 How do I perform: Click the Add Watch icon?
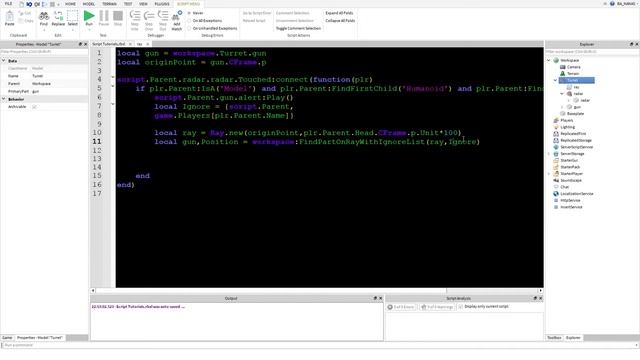tap(177, 16)
